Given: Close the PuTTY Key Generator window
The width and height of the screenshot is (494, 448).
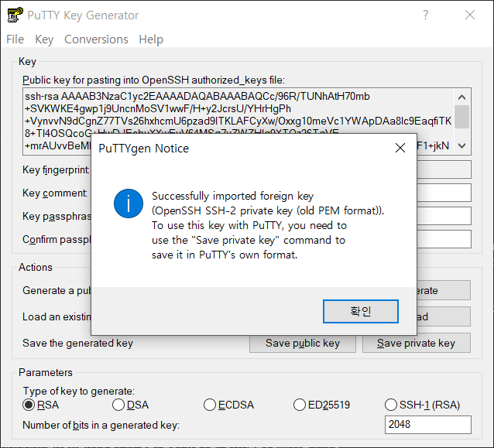Looking at the screenshot, I should 470,15.
